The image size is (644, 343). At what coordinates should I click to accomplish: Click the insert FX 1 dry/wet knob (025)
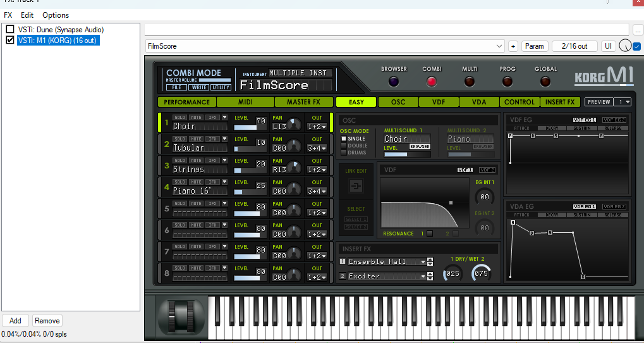pos(453,273)
